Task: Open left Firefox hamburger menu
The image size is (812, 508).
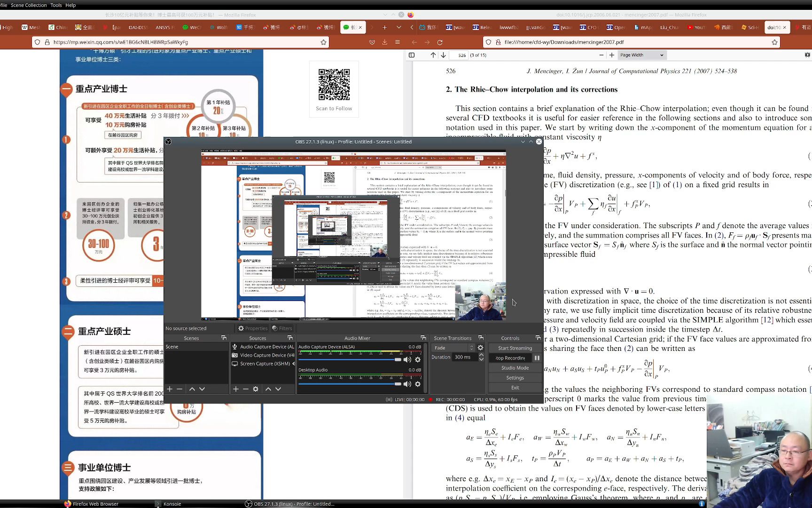Action: 398,42
